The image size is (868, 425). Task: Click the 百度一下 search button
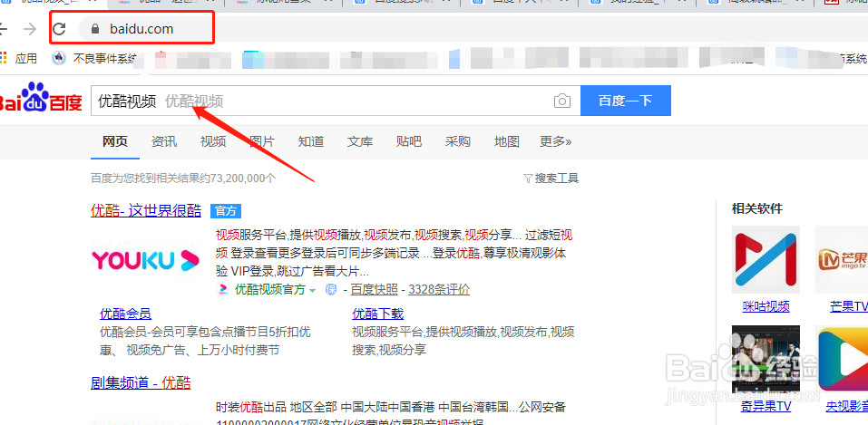pos(626,101)
